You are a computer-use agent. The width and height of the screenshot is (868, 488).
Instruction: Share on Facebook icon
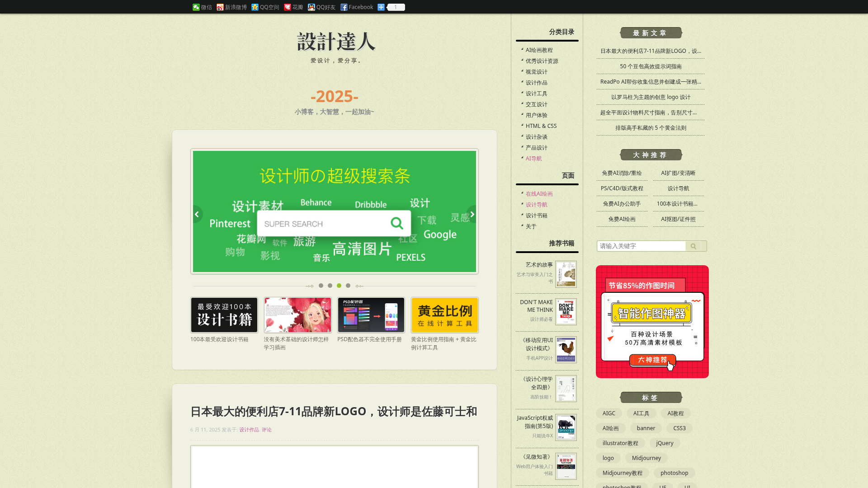pos(344,7)
